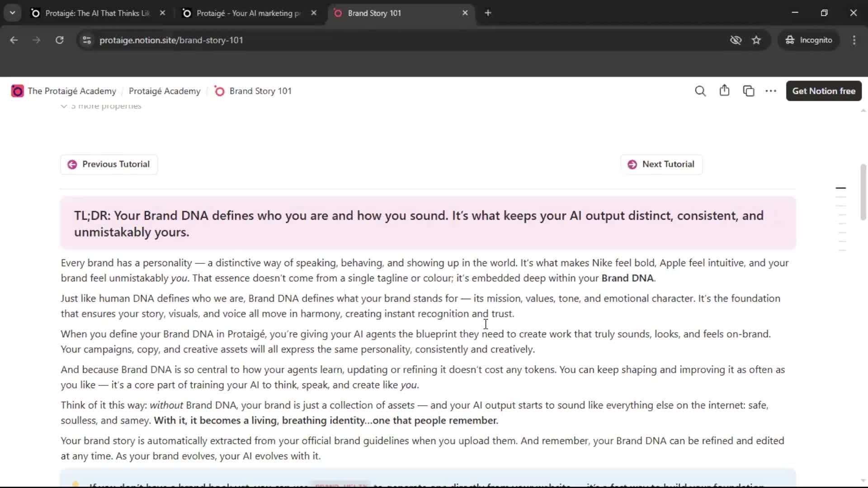Click the forward navigation arrow
The width and height of the screenshot is (868, 488).
[x=36, y=40]
